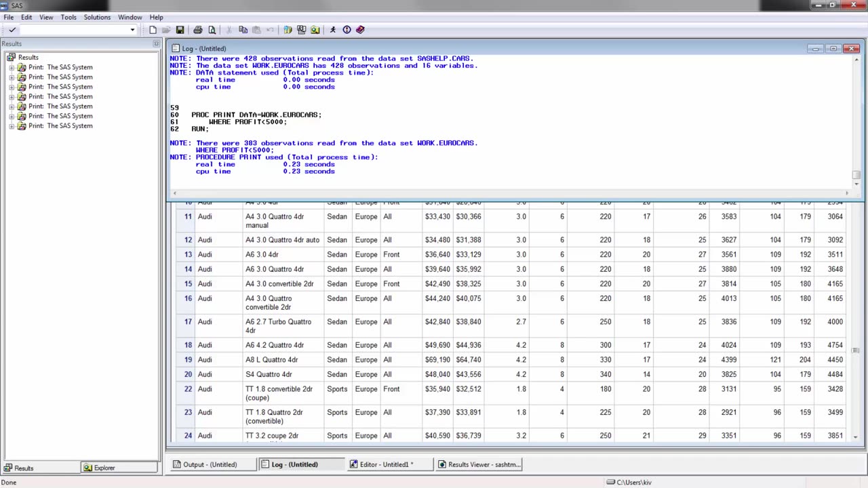This screenshot has height=488, width=868.
Task: Click the log line 'PROC PRINT DATA=WORK.EUROCARS;'
Action: pyautogui.click(x=256, y=115)
